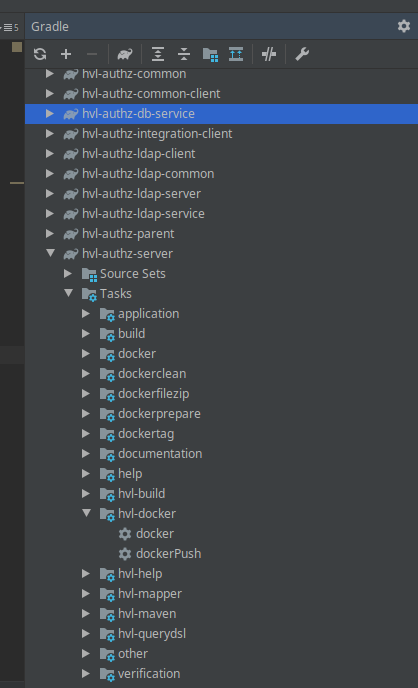Open the Build Tool Settings wrench icon
Screen dimensions: 418x688
tap(302, 54)
